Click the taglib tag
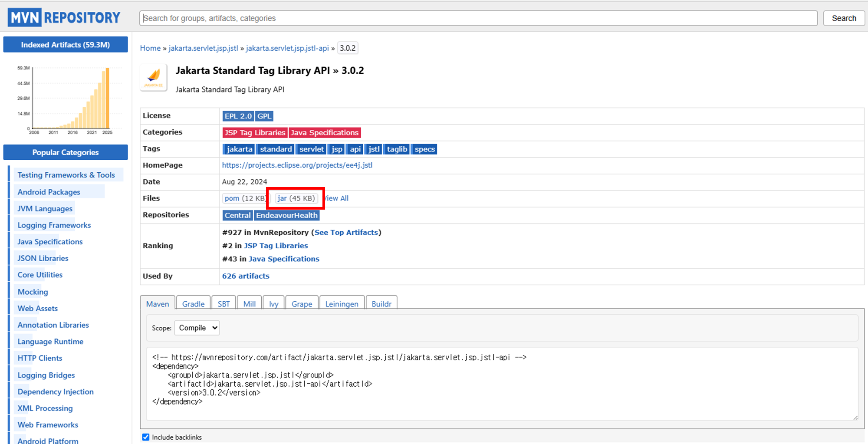Viewport: 868px width, 444px height. [x=397, y=149]
